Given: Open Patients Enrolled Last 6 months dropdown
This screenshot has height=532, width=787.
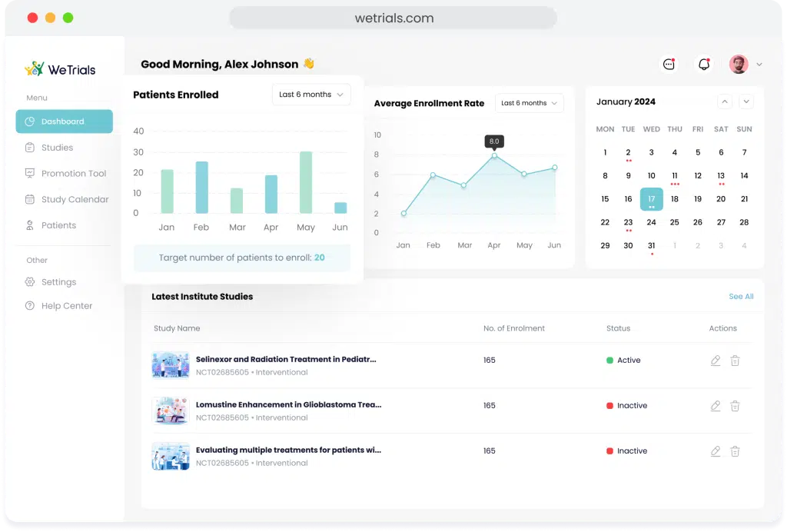Looking at the screenshot, I should (311, 95).
